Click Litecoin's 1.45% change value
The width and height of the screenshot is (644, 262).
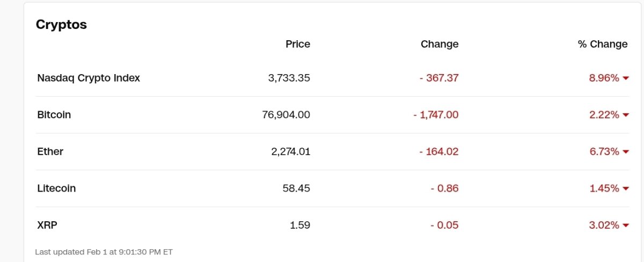[x=604, y=188]
